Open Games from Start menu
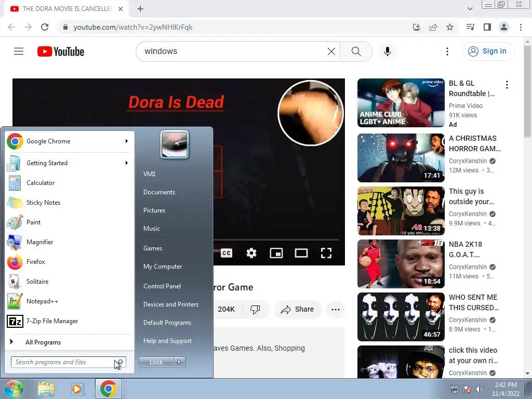The height and width of the screenshot is (399, 532). pyautogui.click(x=153, y=248)
